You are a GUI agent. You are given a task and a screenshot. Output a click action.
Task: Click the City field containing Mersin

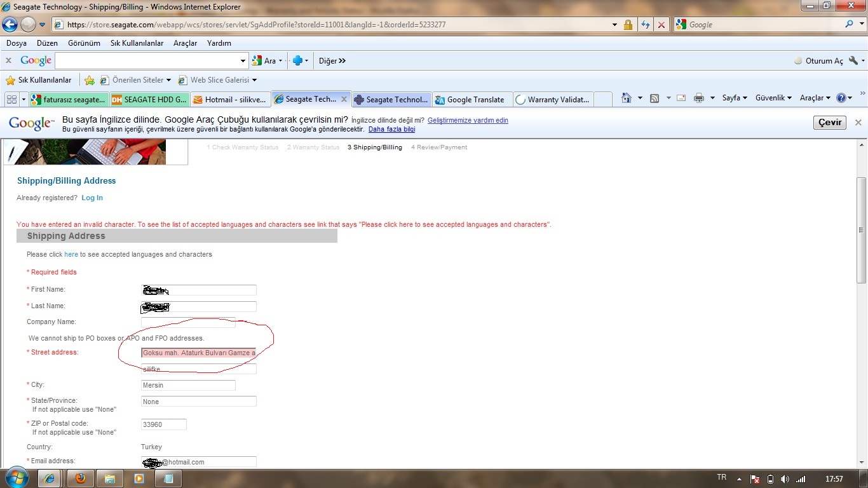coord(188,385)
